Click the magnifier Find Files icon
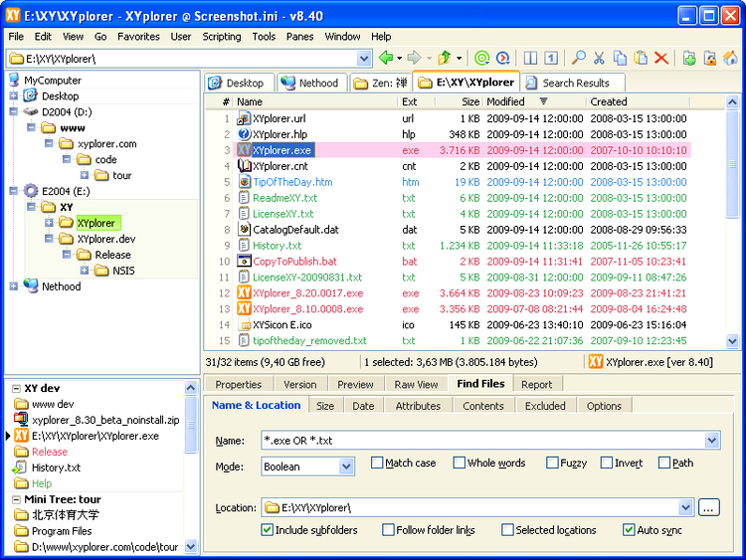The width and height of the screenshot is (746, 560). [578, 58]
